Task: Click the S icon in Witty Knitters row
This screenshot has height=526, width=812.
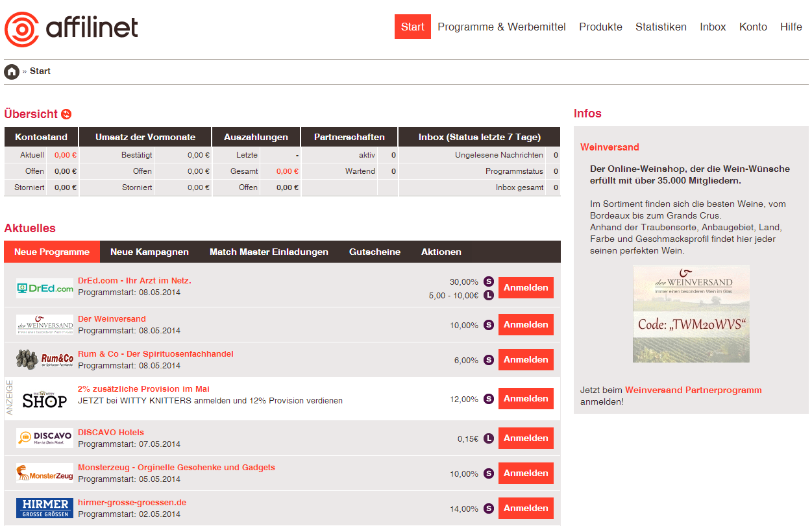Action: pos(489,399)
